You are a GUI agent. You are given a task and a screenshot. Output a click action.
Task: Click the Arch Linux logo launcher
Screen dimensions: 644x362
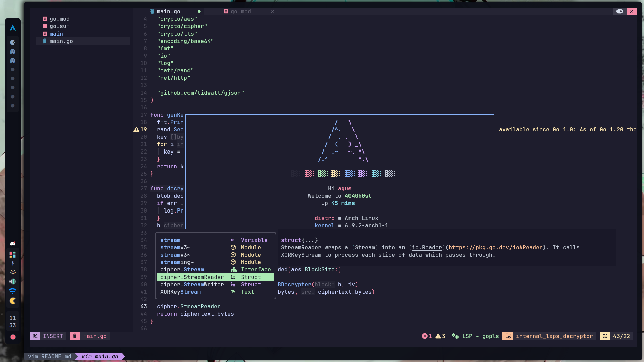[13, 28]
